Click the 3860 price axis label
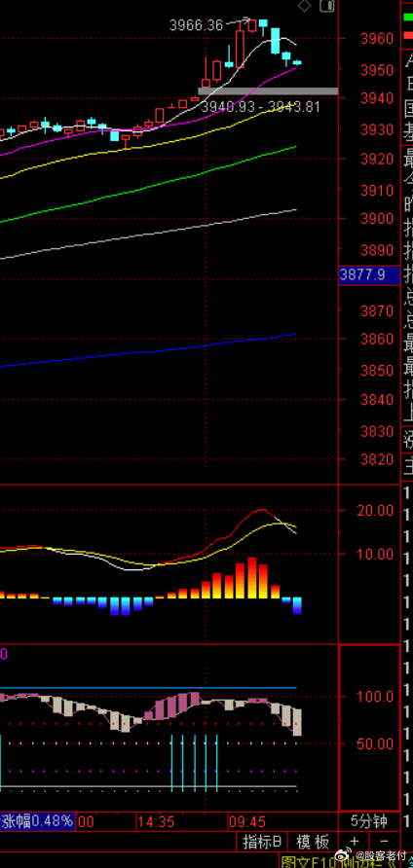The image size is (413, 868). (x=377, y=340)
